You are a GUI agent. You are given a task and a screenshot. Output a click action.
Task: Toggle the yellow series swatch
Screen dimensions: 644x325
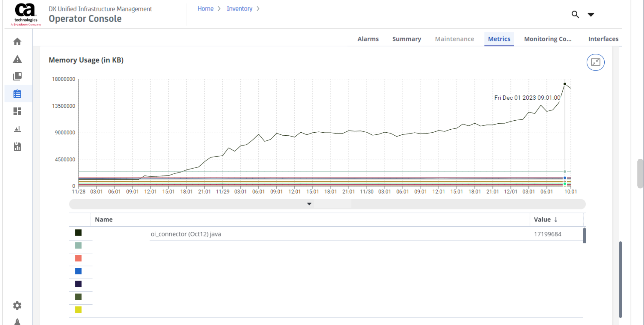click(78, 310)
